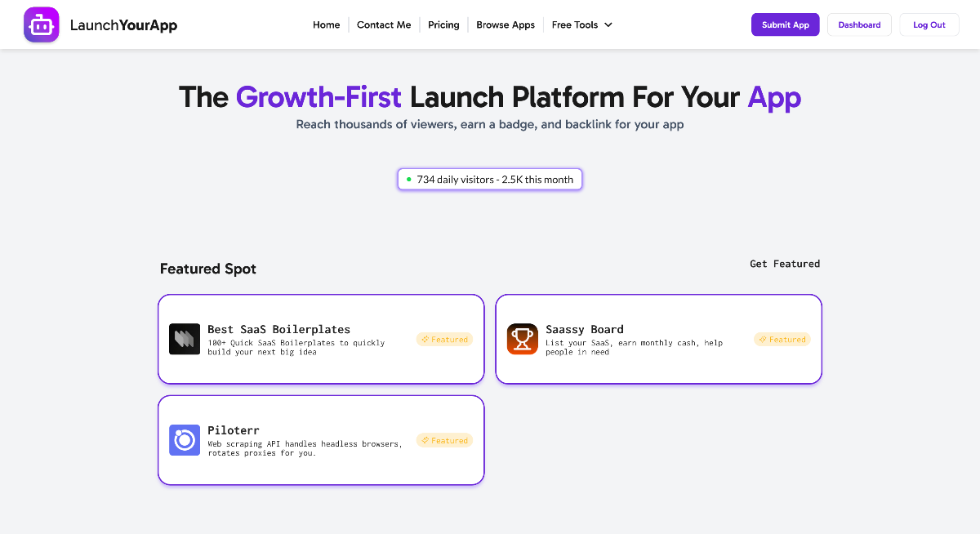The width and height of the screenshot is (980, 534).
Task: Expand the Free Tools dropdown
Action: coord(581,24)
